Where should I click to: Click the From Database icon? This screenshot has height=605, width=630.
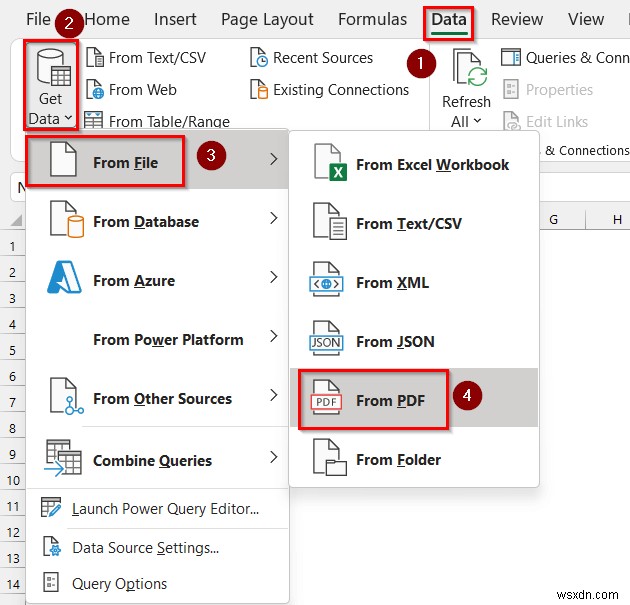click(66, 219)
